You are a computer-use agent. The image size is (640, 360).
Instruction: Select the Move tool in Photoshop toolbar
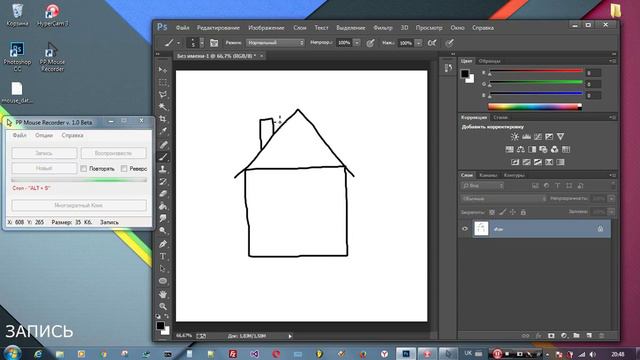(163, 70)
